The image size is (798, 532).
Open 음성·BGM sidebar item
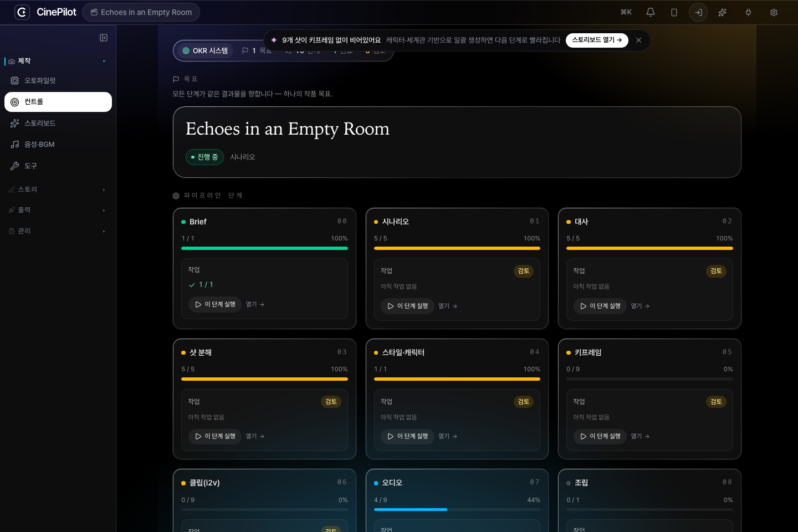pyautogui.click(x=58, y=145)
